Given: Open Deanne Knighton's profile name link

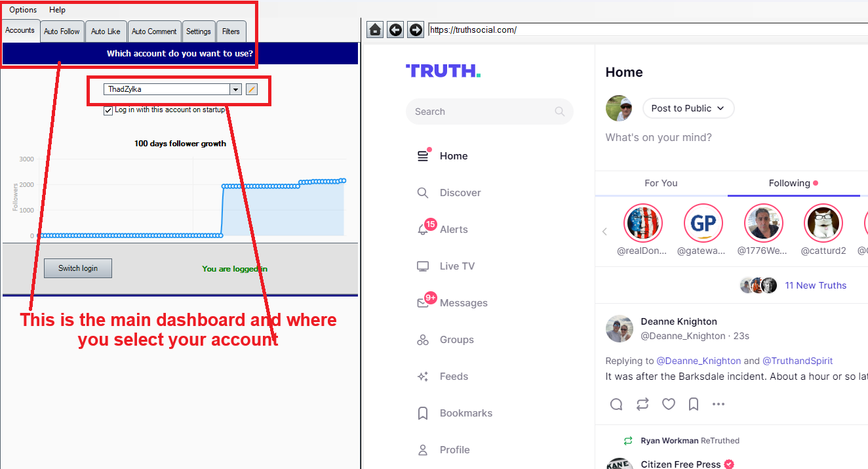Looking at the screenshot, I should [679, 321].
